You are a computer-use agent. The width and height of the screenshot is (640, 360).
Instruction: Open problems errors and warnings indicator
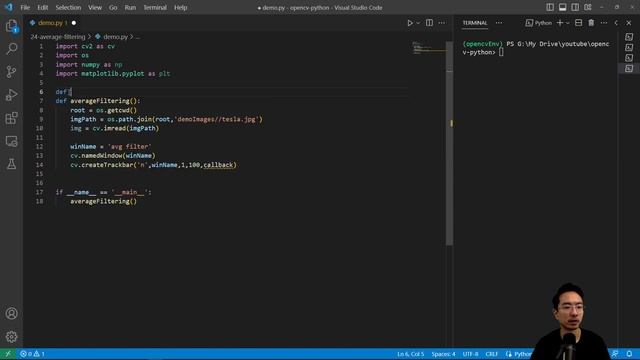(x=32, y=354)
